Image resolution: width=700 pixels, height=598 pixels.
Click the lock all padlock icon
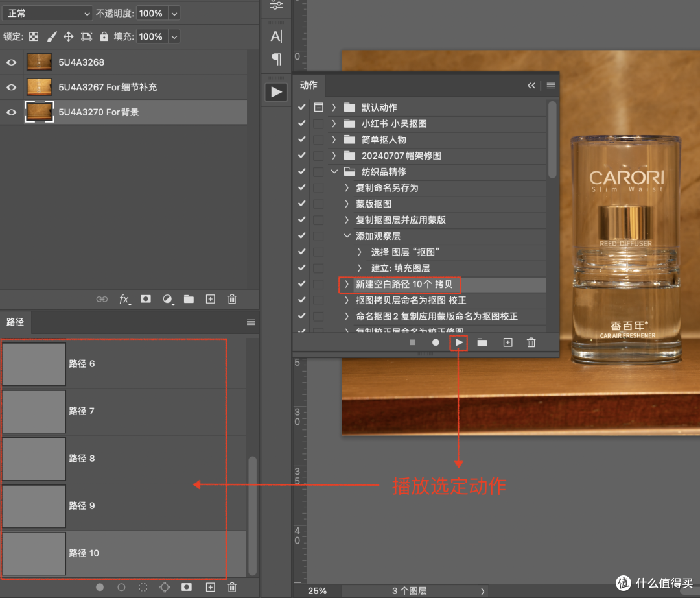[104, 36]
